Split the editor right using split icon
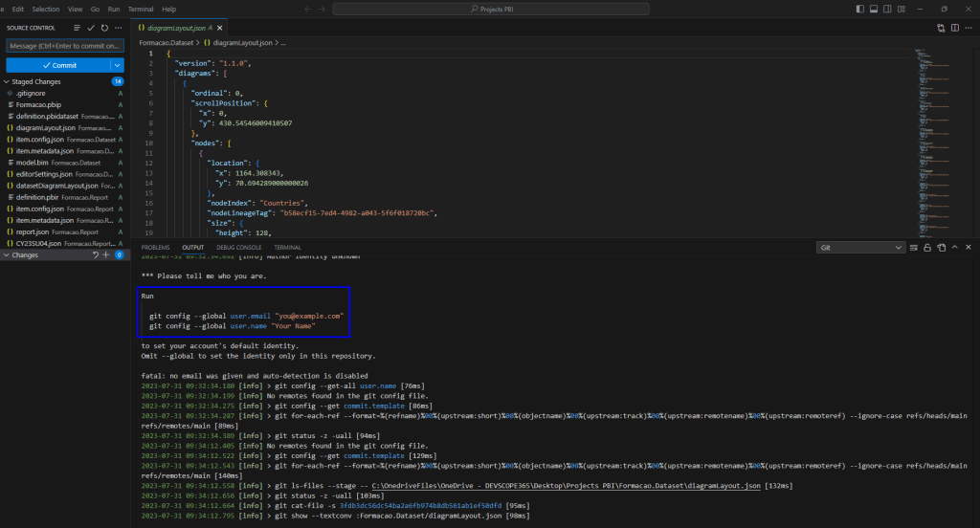The width and height of the screenshot is (980, 528). [956, 28]
